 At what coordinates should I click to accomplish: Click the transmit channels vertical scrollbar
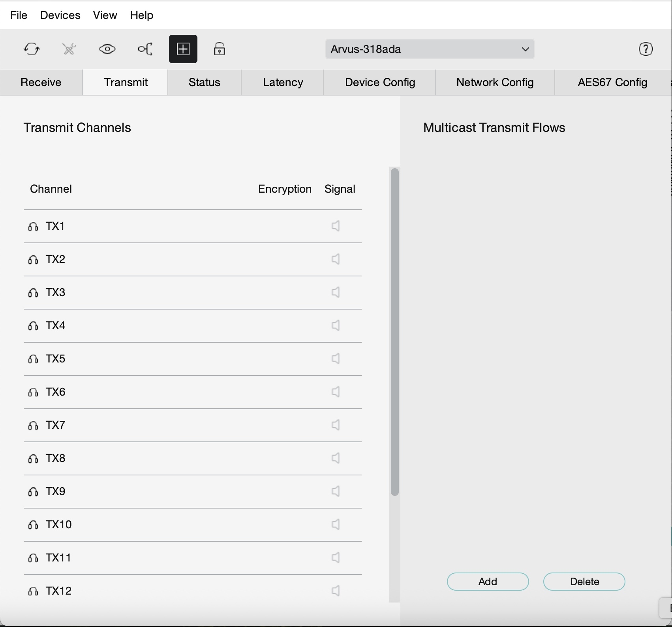394,332
